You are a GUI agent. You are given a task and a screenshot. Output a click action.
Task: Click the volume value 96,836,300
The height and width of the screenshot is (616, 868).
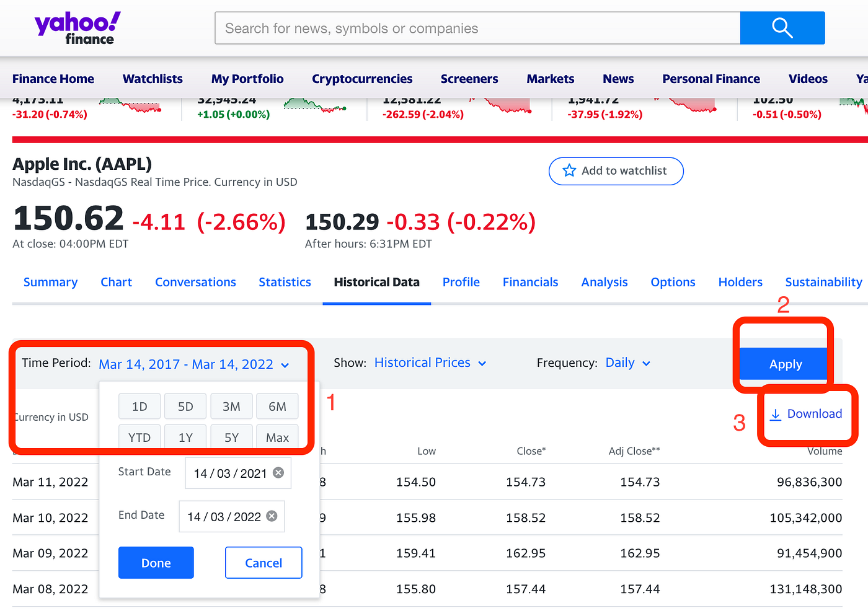[810, 482]
